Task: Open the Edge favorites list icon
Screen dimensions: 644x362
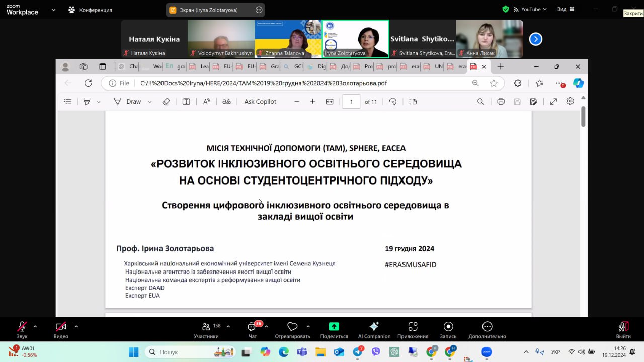Action: tap(539, 83)
